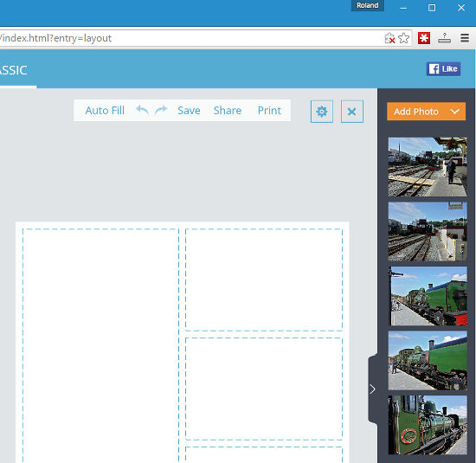Screen dimensions: 476x463
Task: Click the Roland profile button
Action: click(x=367, y=5)
